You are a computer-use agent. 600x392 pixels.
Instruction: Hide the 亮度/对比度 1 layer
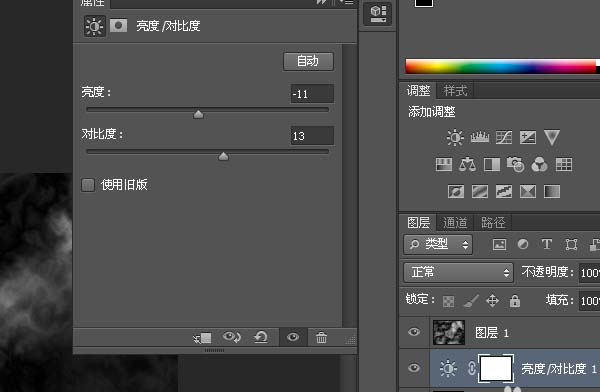point(414,368)
